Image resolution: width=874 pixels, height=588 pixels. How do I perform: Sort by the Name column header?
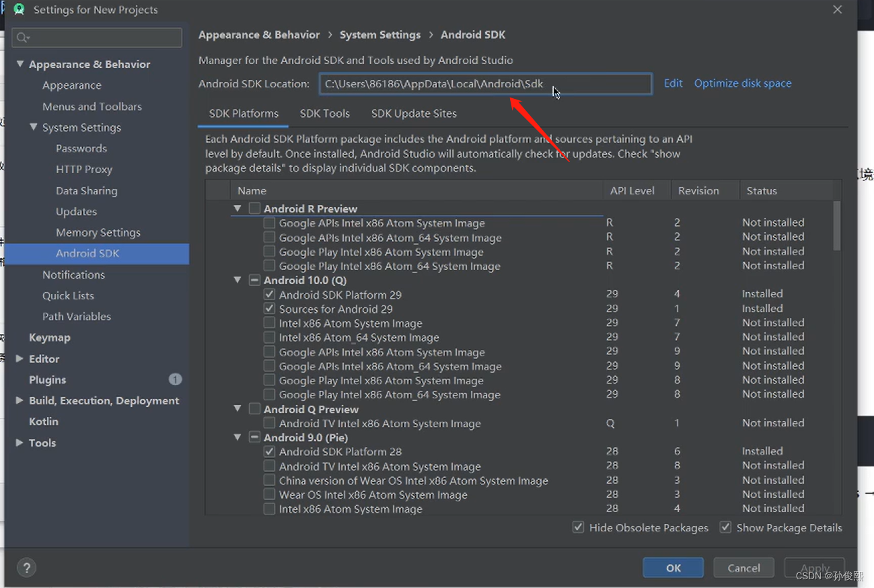click(x=416, y=191)
